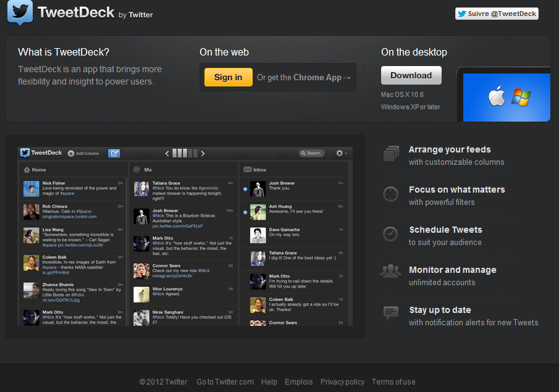Select the Home column header
559x392 pixels.
pyautogui.click(x=39, y=169)
